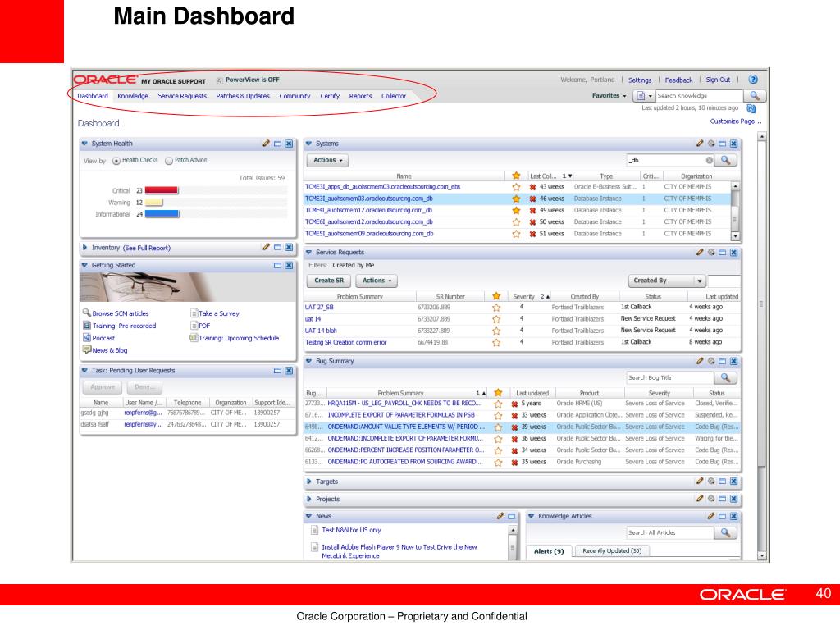This screenshot has width=840, height=630.
Task: Favorite the TCME3I_apps_db system star
Action: [516, 187]
